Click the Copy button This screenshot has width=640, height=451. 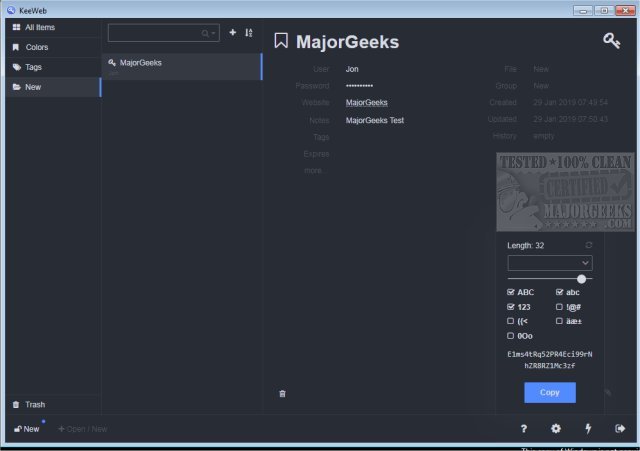(550, 392)
